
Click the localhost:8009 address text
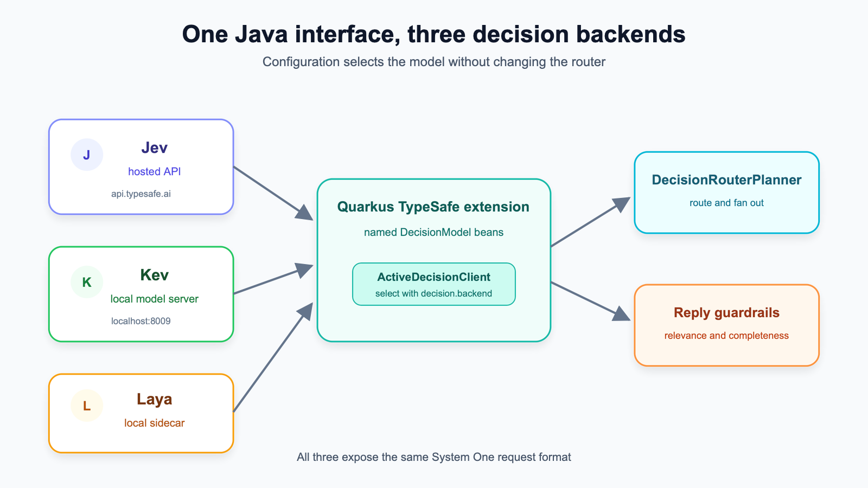tap(141, 321)
